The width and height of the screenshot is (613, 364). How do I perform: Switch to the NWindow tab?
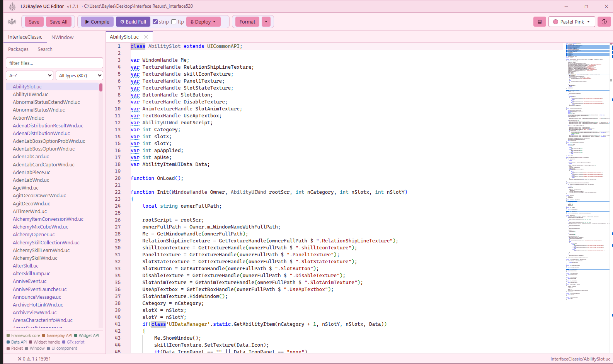click(63, 37)
